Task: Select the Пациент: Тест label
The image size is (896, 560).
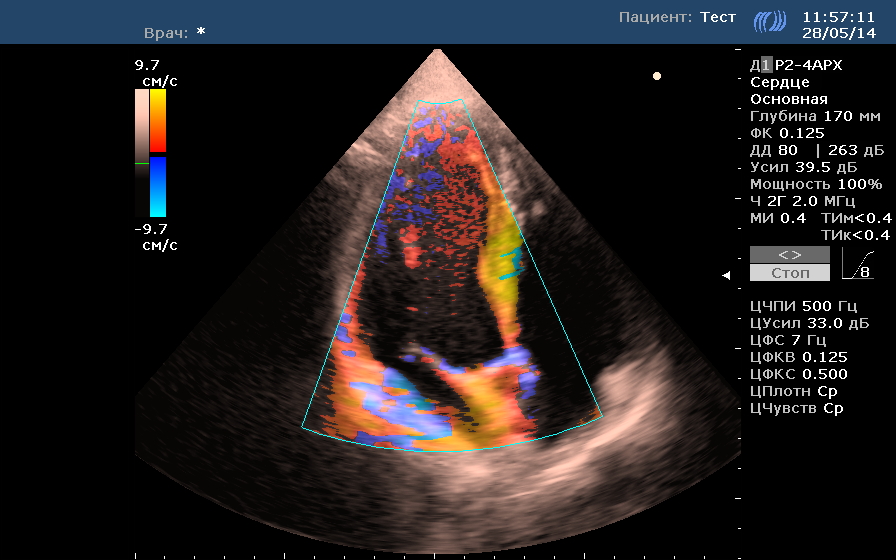Action: point(677,17)
